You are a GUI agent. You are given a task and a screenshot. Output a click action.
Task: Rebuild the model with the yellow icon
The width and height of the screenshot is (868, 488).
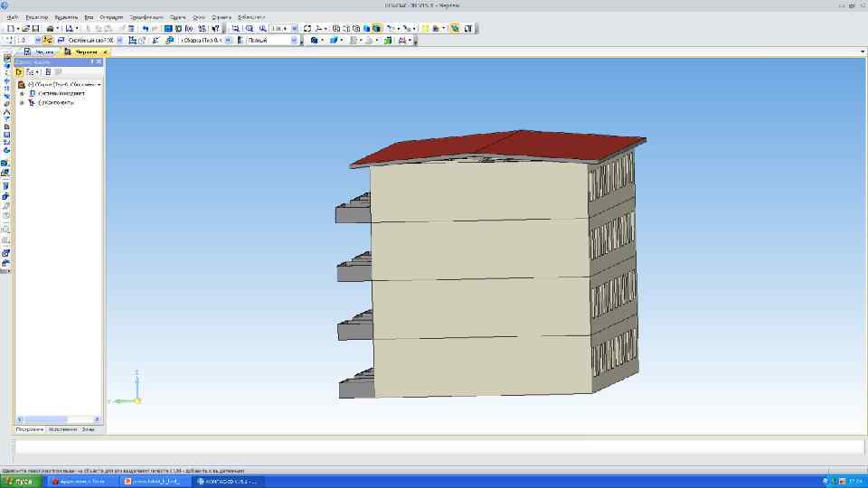425,28
